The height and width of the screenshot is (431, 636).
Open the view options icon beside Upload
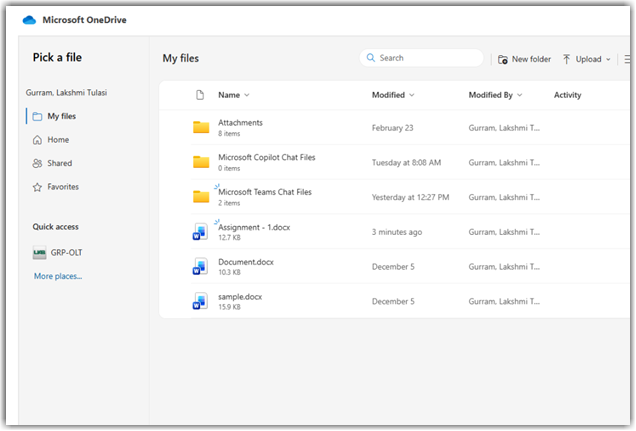point(628,59)
